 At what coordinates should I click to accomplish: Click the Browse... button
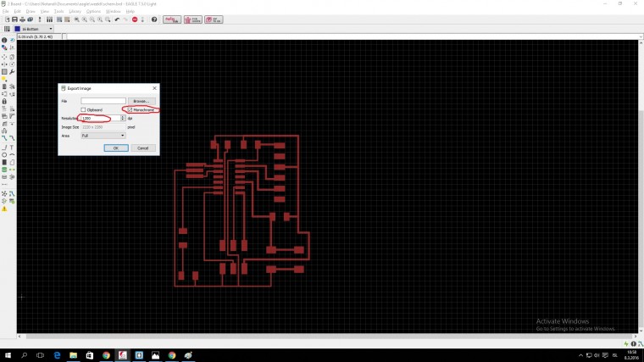pos(142,101)
